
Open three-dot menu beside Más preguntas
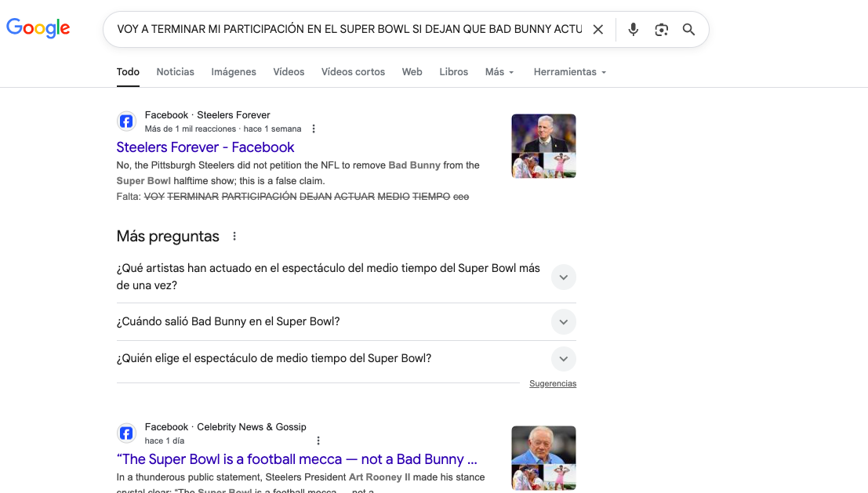(234, 237)
